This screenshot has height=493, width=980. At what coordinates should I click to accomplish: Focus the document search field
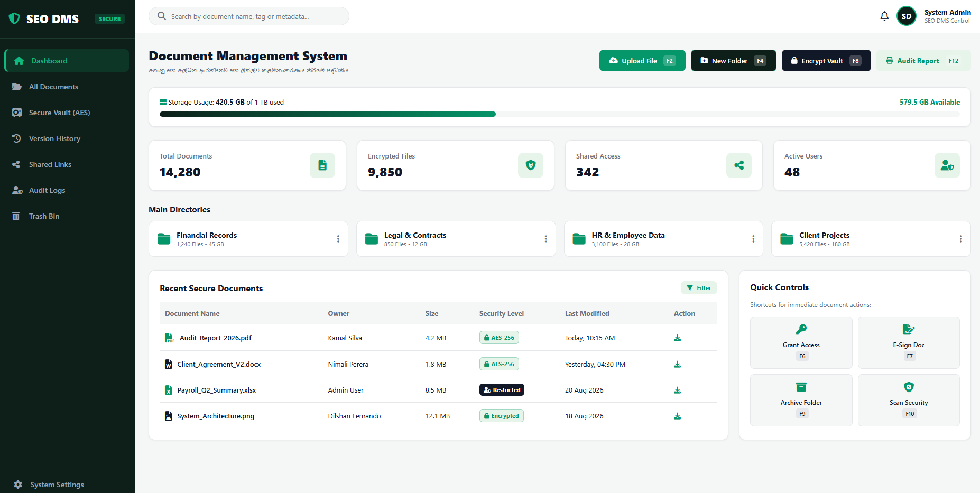click(249, 16)
